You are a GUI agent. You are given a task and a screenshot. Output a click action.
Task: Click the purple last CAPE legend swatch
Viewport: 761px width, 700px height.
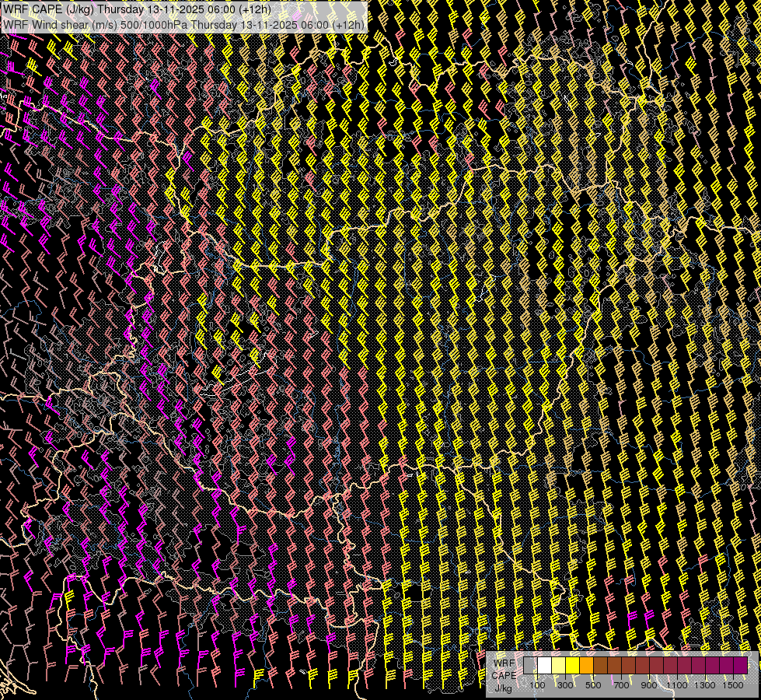click(x=741, y=666)
